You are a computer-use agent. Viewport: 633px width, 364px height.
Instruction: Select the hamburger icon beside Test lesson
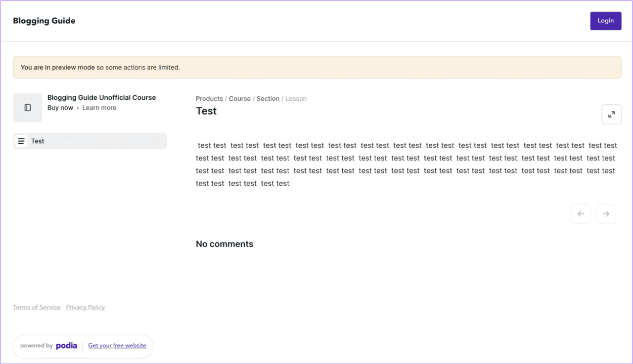point(22,141)
